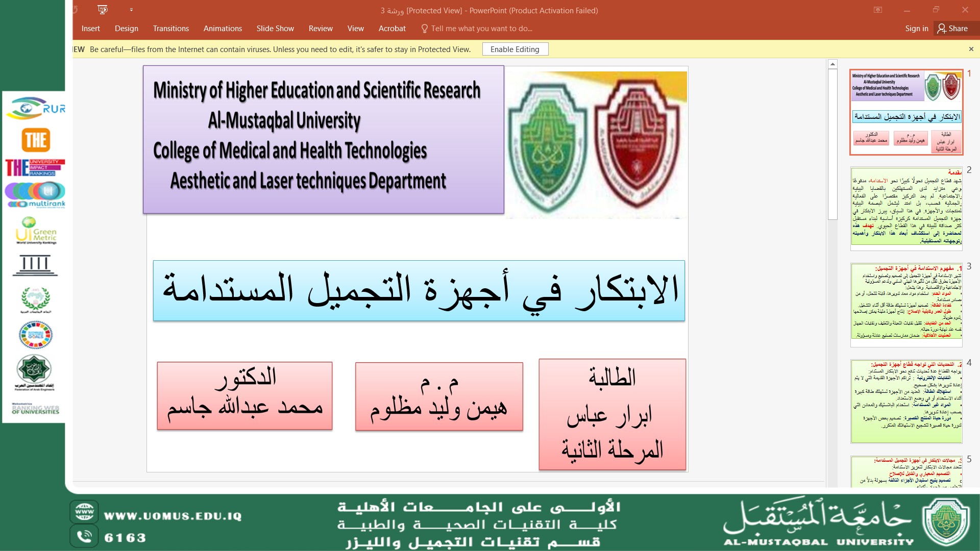
Task: Open the Insert ribbon tab
Action: pos(90,29)
